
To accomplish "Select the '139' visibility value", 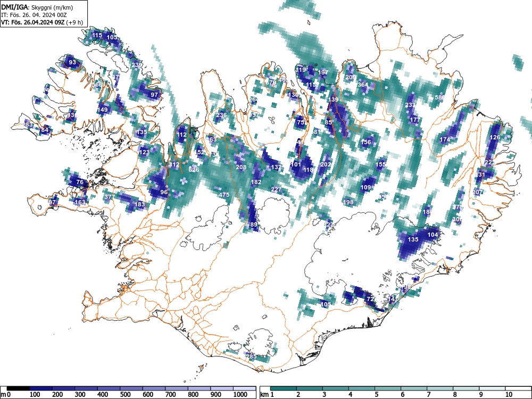I will [x=334, y=99].
